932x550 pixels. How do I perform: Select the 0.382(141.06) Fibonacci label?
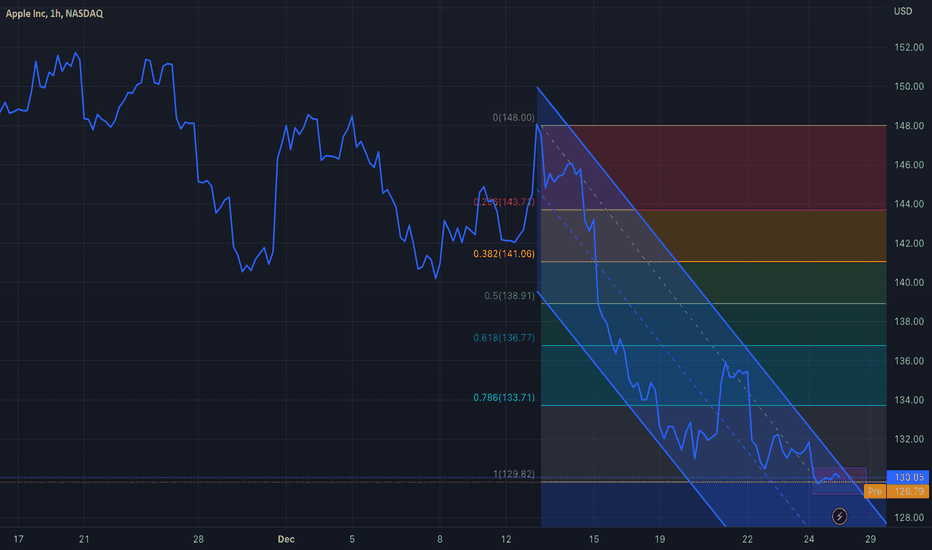pos(504,254)
